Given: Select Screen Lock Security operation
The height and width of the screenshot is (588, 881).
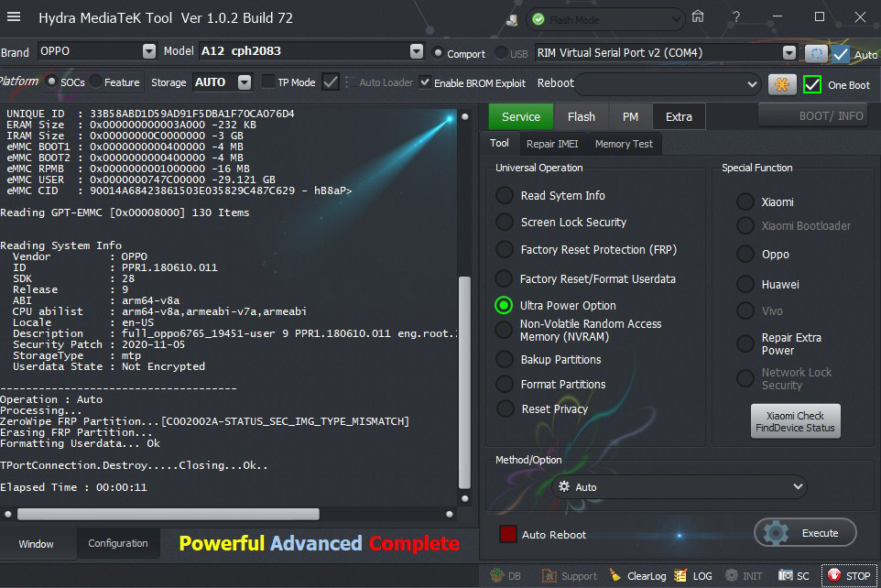Looking at the screenshot, I should point(504,222).
